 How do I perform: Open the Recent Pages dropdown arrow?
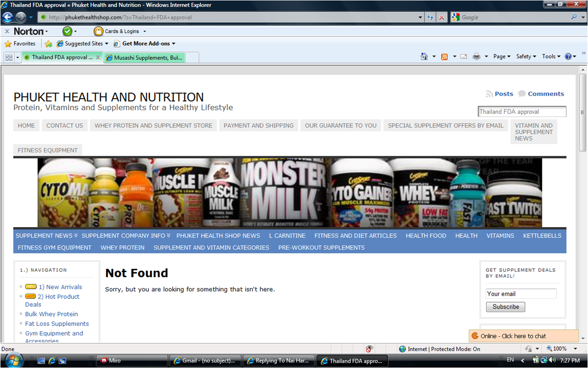click(31, 18)
